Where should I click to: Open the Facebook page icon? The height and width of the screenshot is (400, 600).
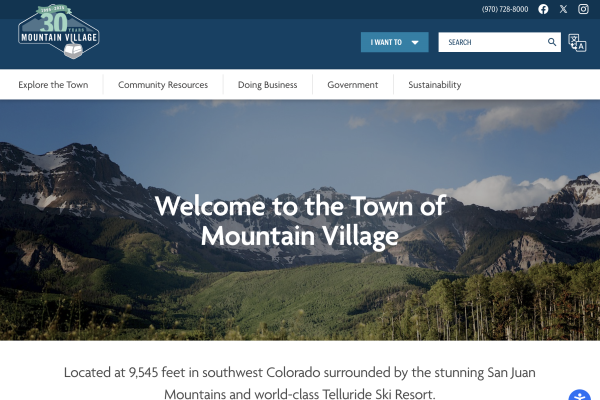(543, 9)
